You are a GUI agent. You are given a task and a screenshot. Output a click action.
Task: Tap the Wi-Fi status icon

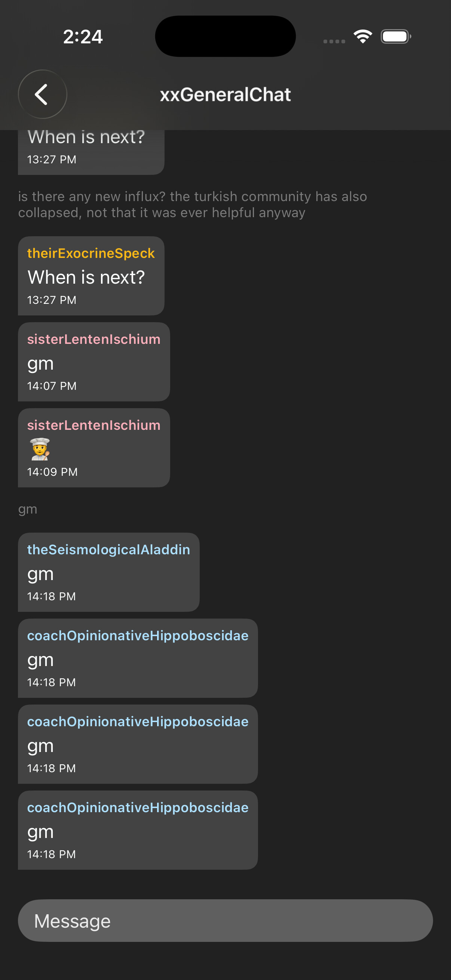click(363, 37)
